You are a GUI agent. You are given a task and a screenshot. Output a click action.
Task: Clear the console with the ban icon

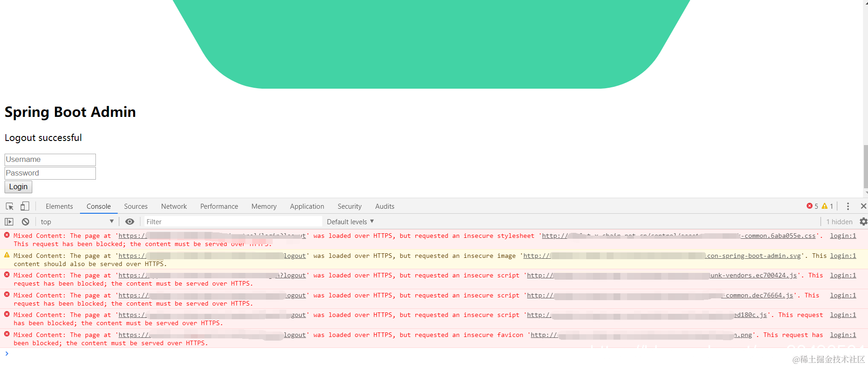25,222
